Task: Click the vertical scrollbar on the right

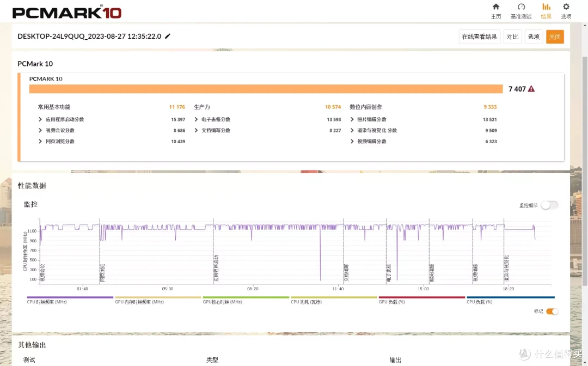Action: click(x=585, y=170)
